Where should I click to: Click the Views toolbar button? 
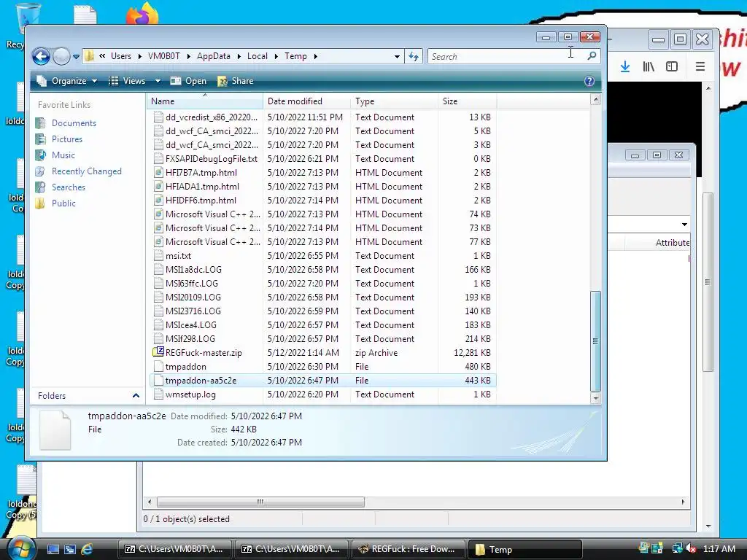(x=127, y=81)
